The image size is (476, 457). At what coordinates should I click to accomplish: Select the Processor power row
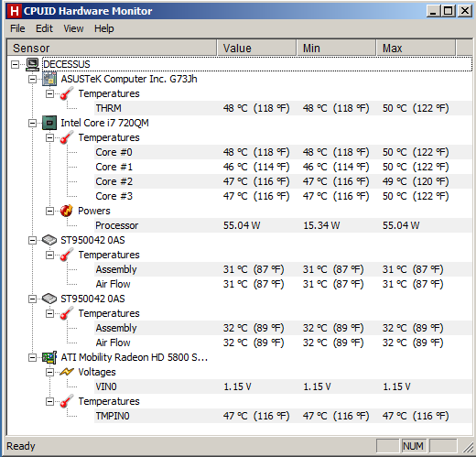coord(283,225)
